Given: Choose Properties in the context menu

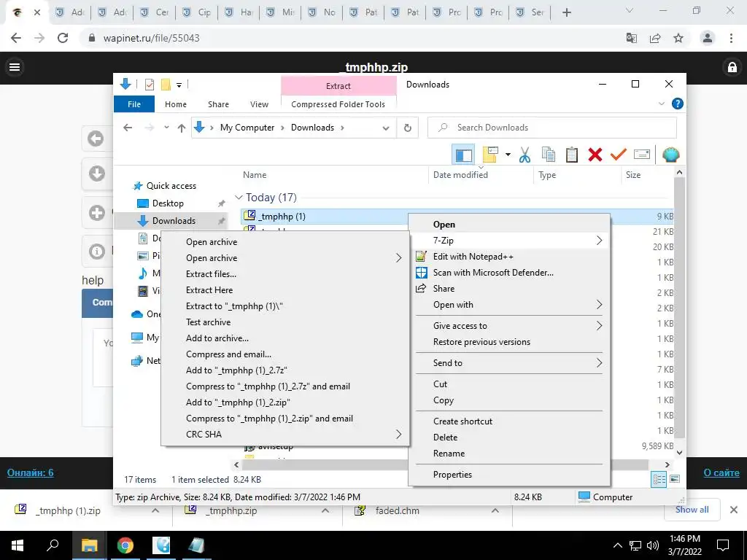Looking at the screenshot, I should click(x=509, y=474).
